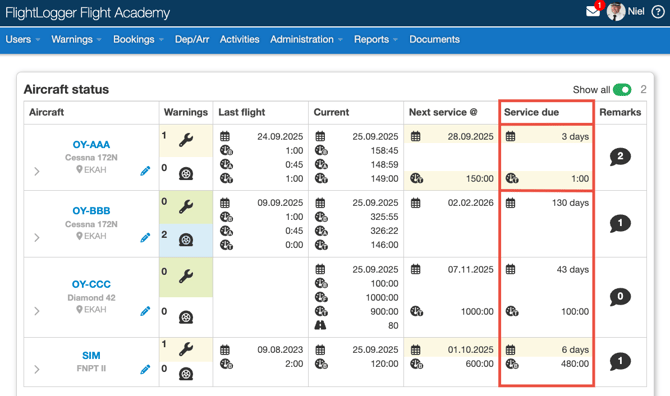Open the Administration dropdown menu
This screenshot has width=670, height=396.
point(306,39)
